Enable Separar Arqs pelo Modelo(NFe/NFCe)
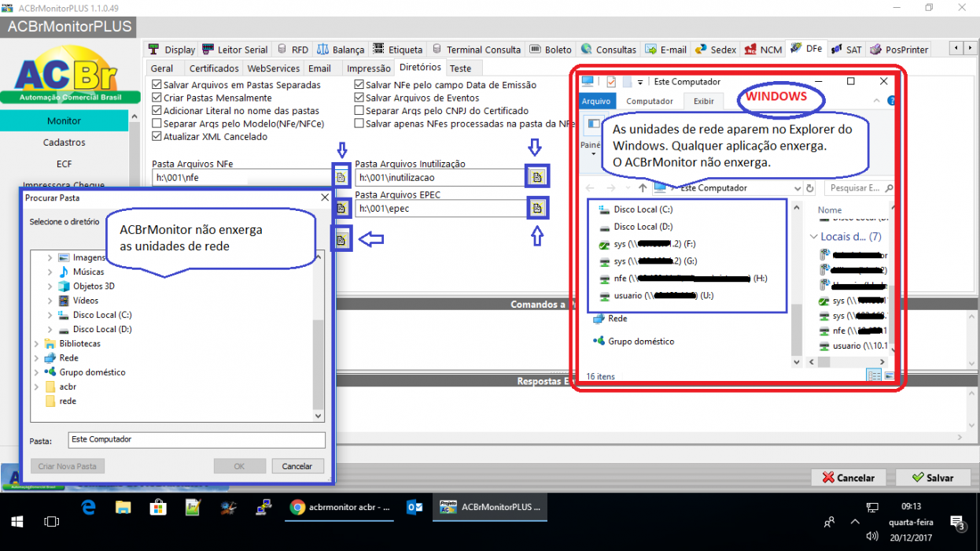 pos(157,124)
